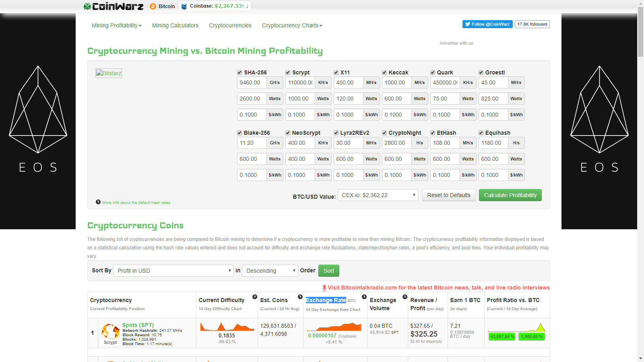The height and width of the screenshot is (362, 644).
Task: Click the Scrypt watts input field
Action: [x=300, y=99]
